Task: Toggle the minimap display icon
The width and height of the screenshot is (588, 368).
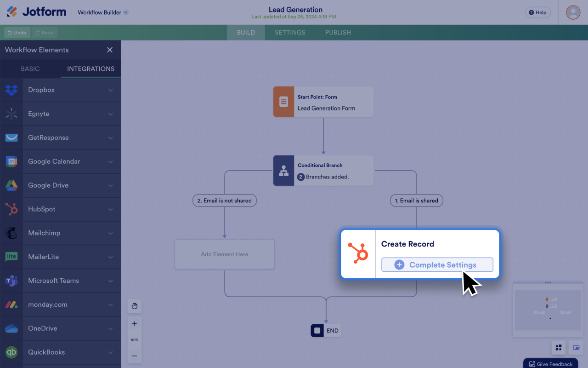Action: (x=576, y=348)
